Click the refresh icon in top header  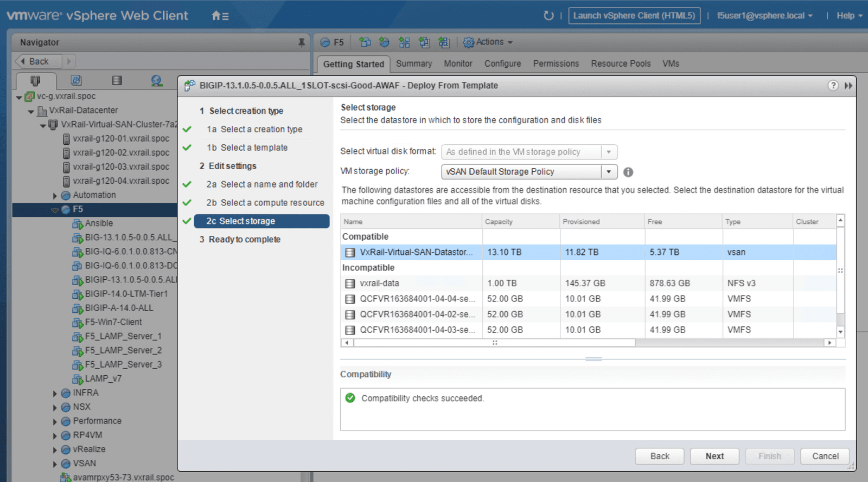(548, 16)
